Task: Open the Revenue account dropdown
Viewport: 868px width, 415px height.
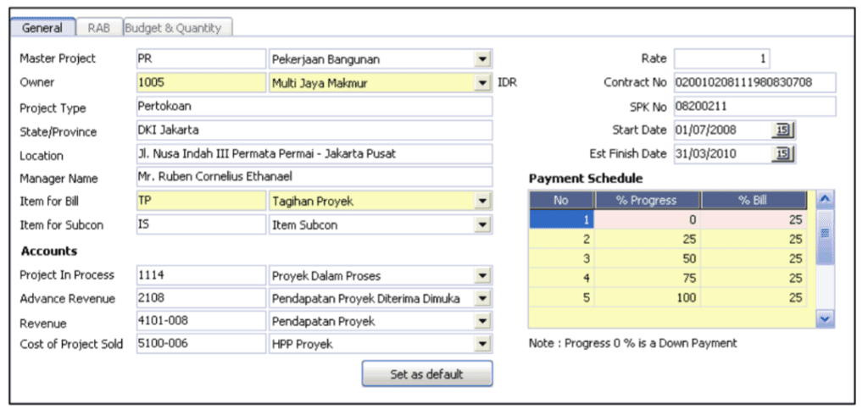Action: [x=482, y=321]
